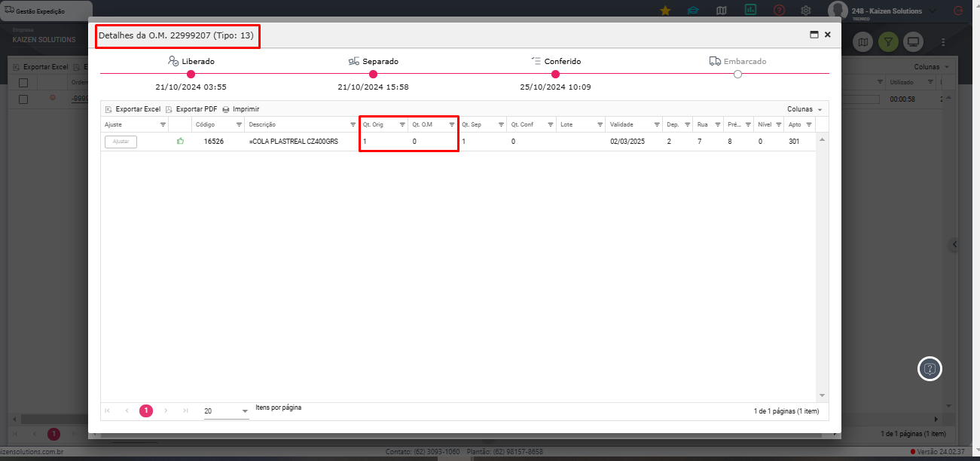
Task: Click Exportar Excel in the dialog
Action: click(133, 109)
